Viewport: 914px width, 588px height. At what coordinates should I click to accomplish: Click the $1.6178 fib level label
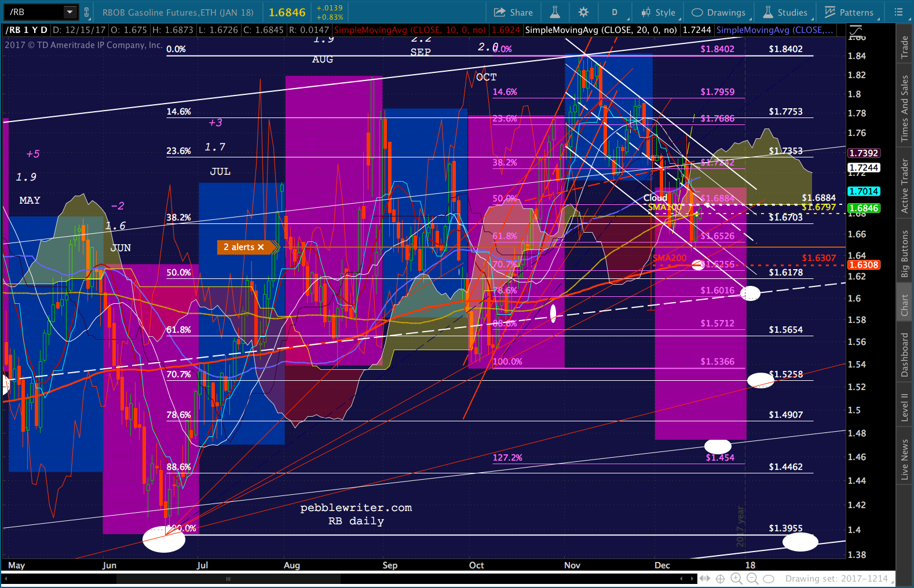pyautogui.click(x=785, y=273)
